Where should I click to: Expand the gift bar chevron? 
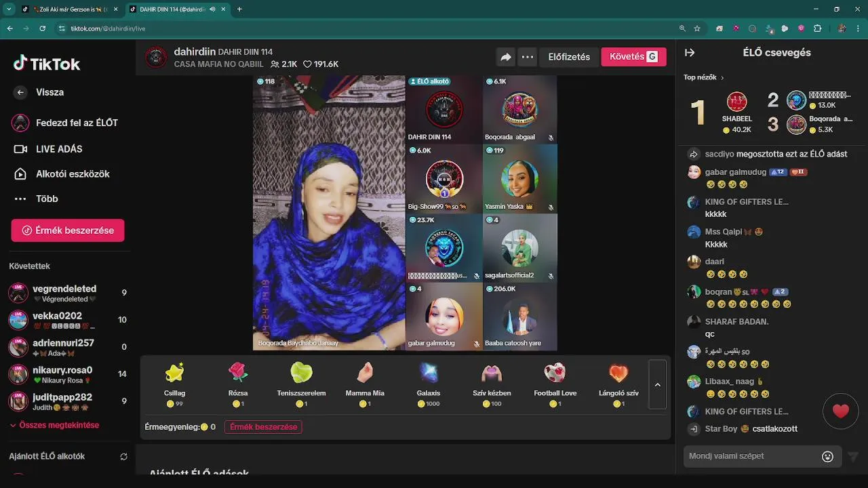pyautogui.click(x=657, y=384)
